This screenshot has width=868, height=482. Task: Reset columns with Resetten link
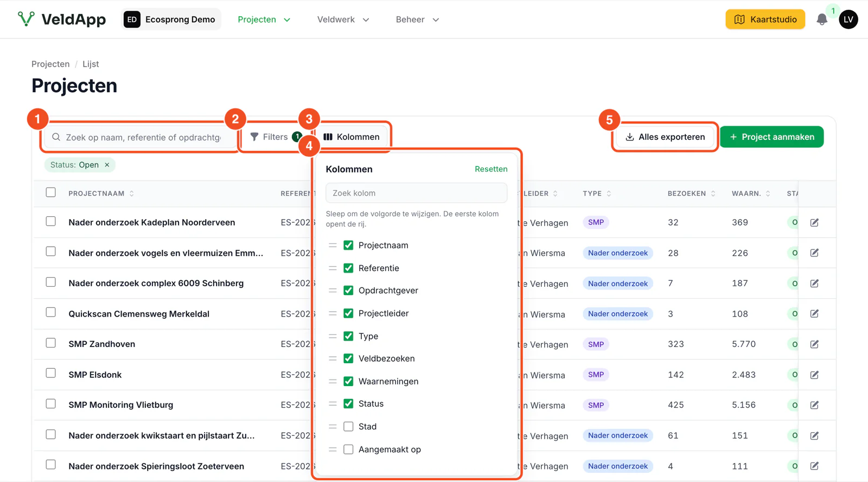tap(491, 169)
